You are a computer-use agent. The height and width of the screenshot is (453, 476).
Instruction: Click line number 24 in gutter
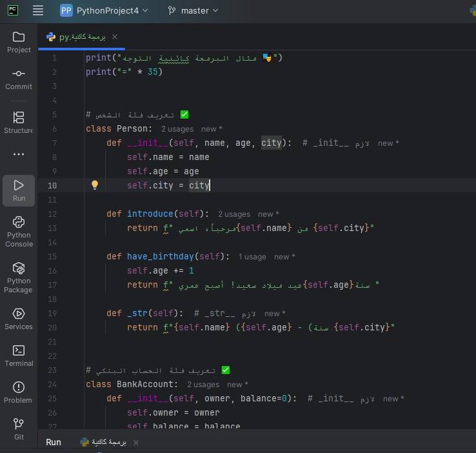point(52,385)
